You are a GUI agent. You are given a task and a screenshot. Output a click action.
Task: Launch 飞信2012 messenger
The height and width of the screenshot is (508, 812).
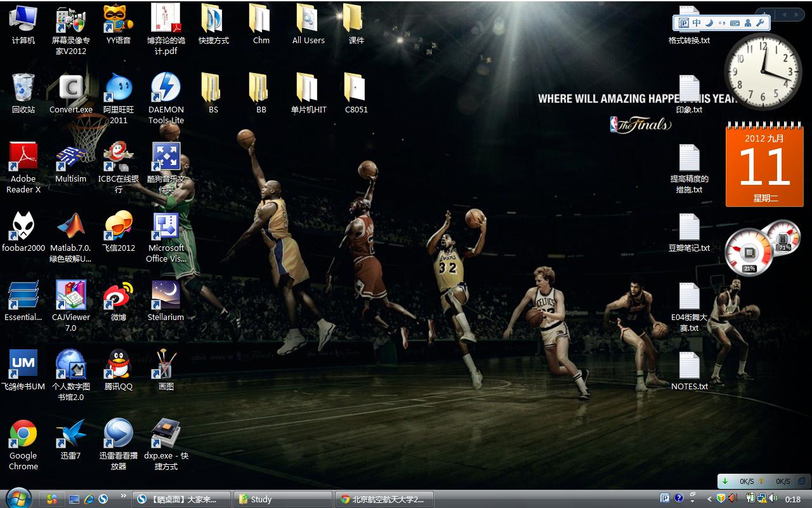(119, 232)
